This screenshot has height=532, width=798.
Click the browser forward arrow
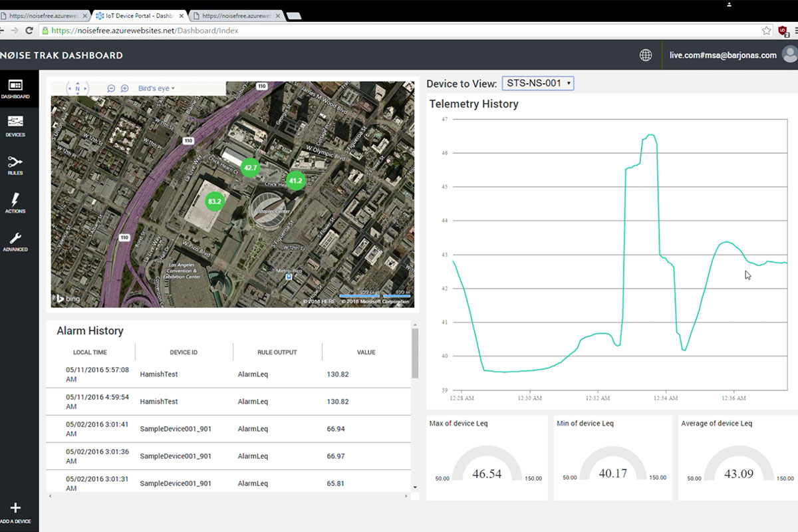click(x=15, y=31)
